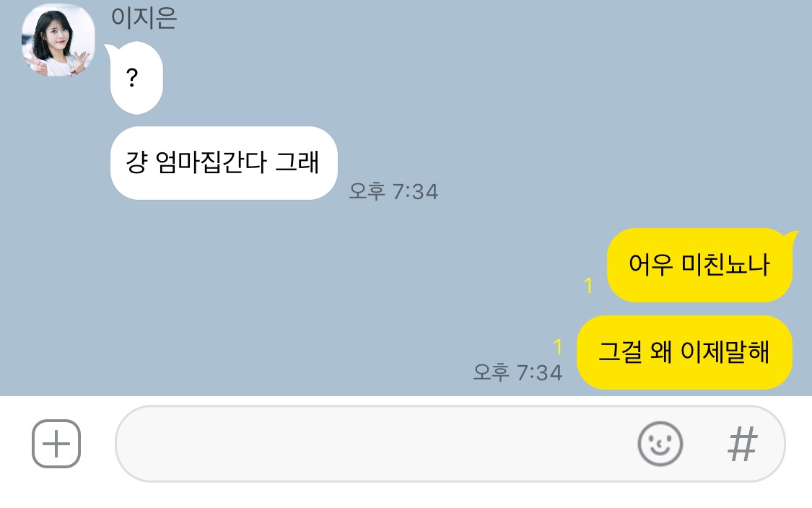This screenshot has width=812, height=508.
Task: Click the 오후 7:34 timestamp beside "그걸 왜 이제말해"
Action: pyautogui.click(x=518, y=372)
